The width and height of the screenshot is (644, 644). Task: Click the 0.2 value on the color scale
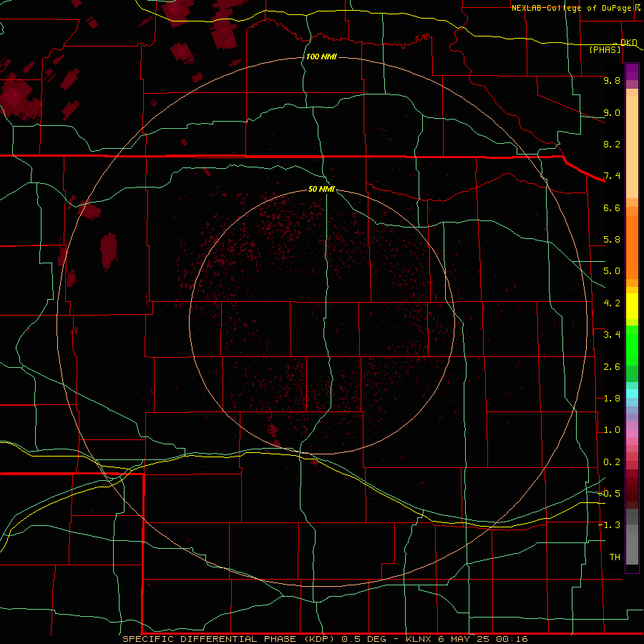[612, 462]
